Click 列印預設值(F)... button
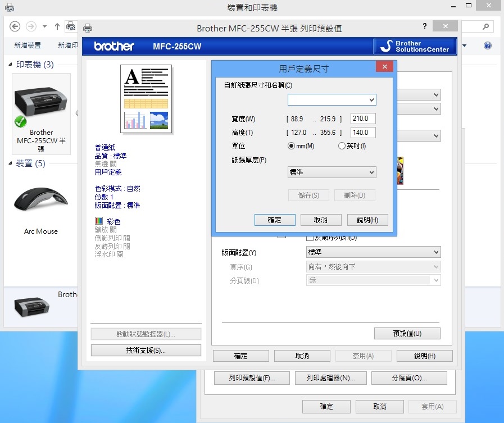 tap(252, 378)
